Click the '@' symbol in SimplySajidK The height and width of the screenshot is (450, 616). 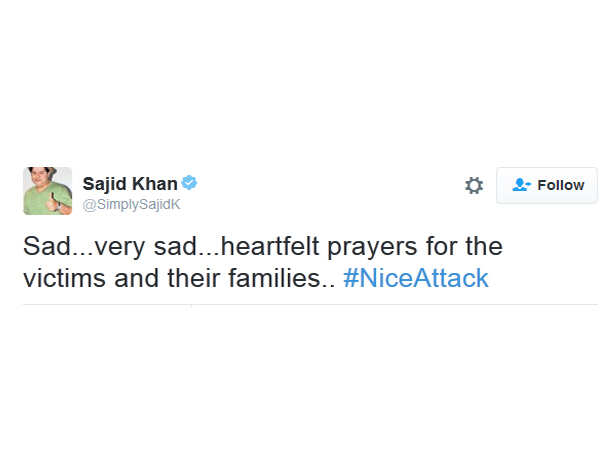coord(89,205)
